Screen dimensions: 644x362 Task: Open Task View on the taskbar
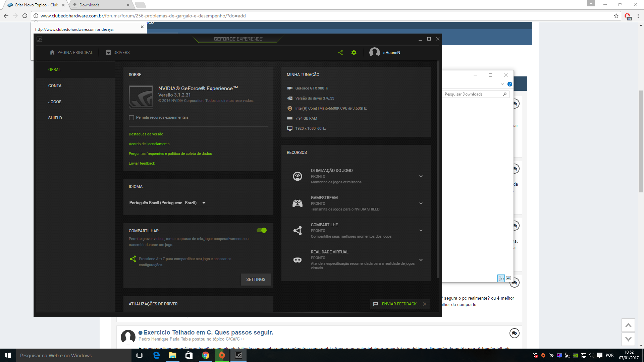click(x=140, y=355)
